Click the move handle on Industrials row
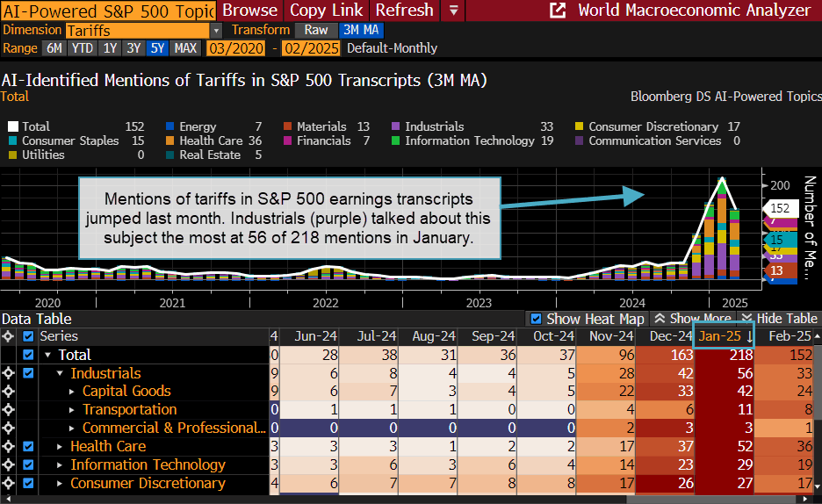The width and height of the screenshot is (822, 504). point(8,373)
